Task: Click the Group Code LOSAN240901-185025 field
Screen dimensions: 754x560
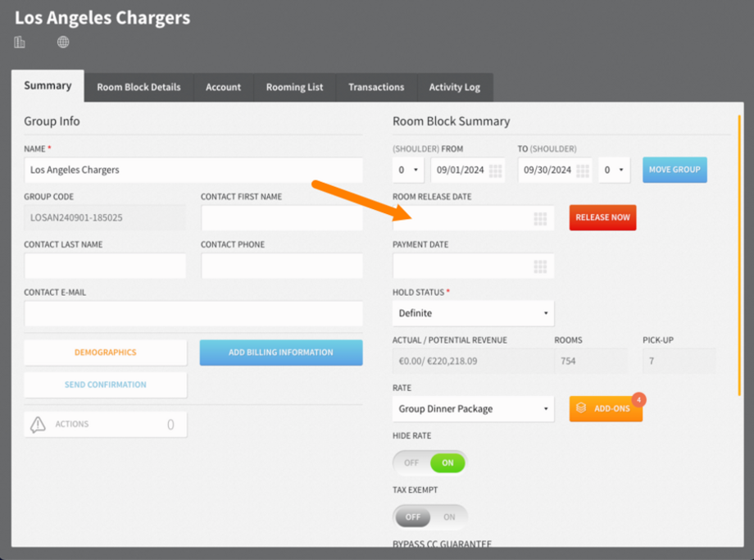Action: pos(105,218)
